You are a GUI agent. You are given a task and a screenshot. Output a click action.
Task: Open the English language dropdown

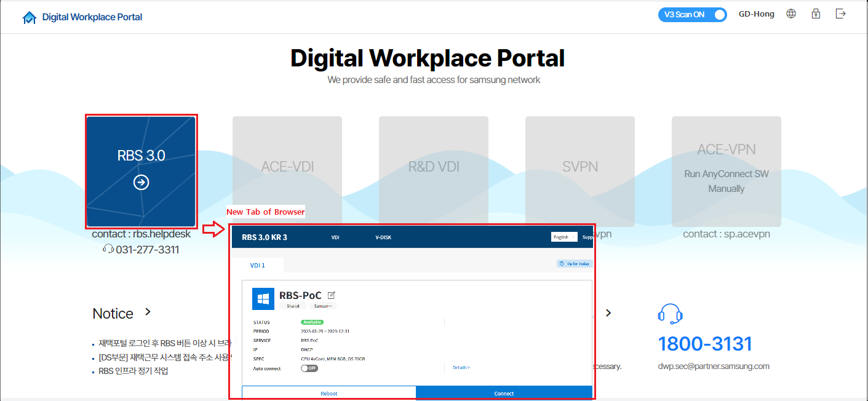[564, 237]
